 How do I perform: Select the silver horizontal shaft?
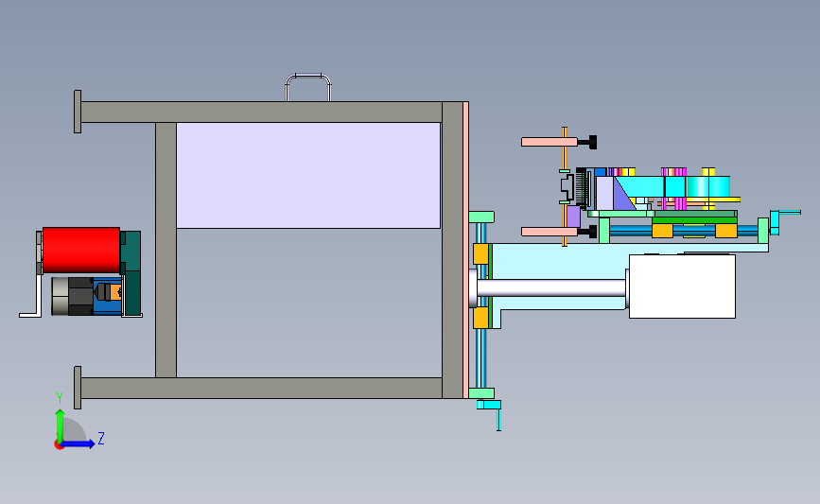[x=551, y=287]
